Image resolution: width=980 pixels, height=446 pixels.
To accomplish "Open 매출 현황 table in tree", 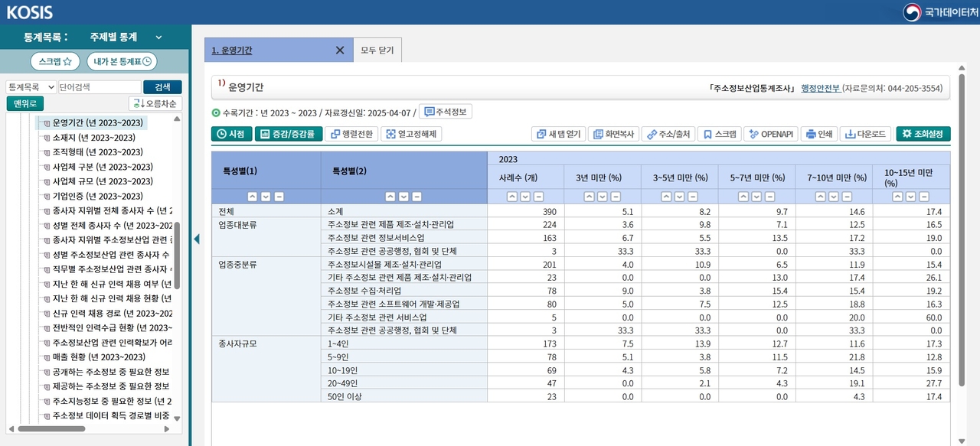I will [100, 357].
